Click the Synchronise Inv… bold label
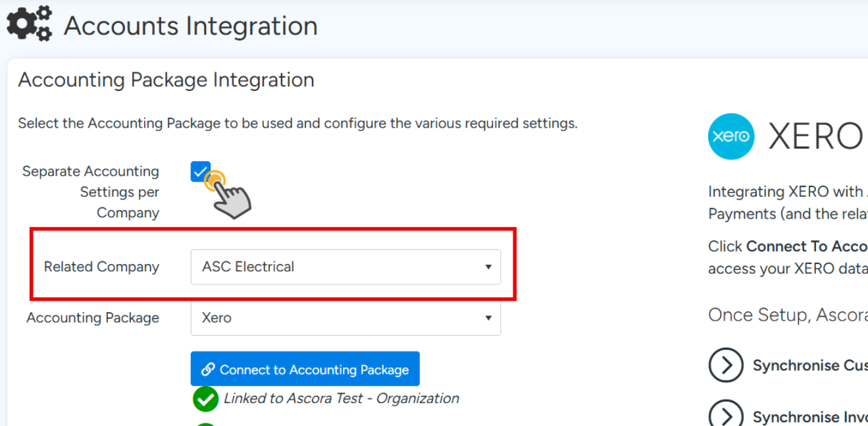Viewport: 868px width, 426px height. (809, 417)
